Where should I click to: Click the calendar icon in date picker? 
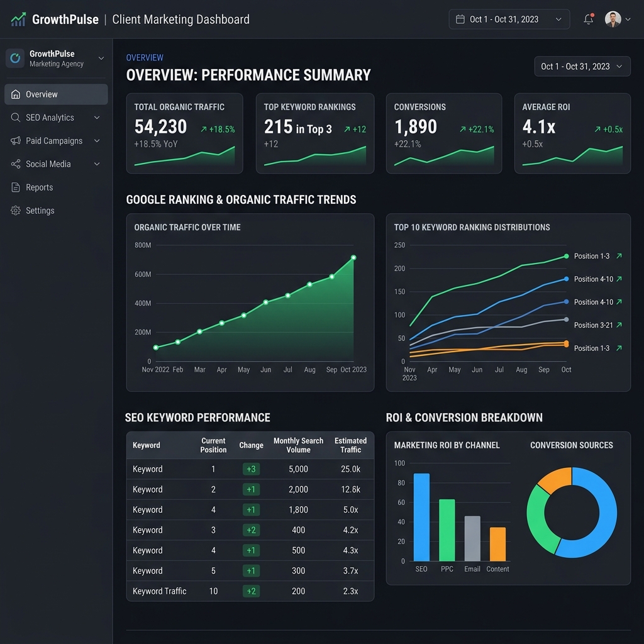click(x=460, y=19)
